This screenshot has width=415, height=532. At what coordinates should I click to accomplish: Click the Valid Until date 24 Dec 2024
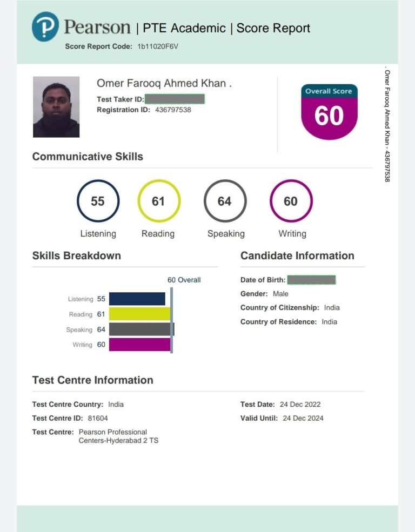click(303, 418)
